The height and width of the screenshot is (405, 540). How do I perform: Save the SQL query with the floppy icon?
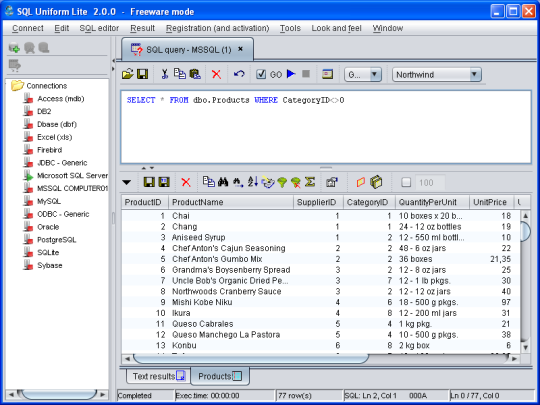click(x=142, y=74)
